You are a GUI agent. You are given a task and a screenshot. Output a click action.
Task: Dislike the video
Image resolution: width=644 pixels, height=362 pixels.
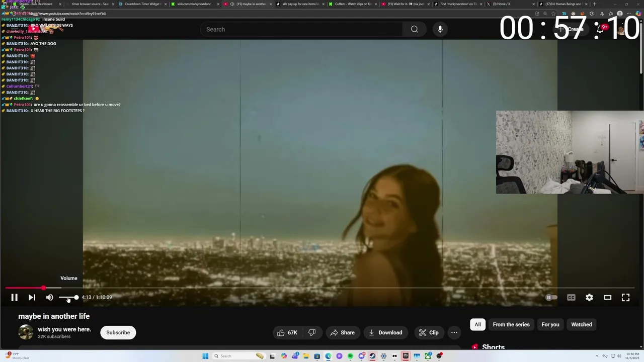pyautogui.click(x=312, y=332)
